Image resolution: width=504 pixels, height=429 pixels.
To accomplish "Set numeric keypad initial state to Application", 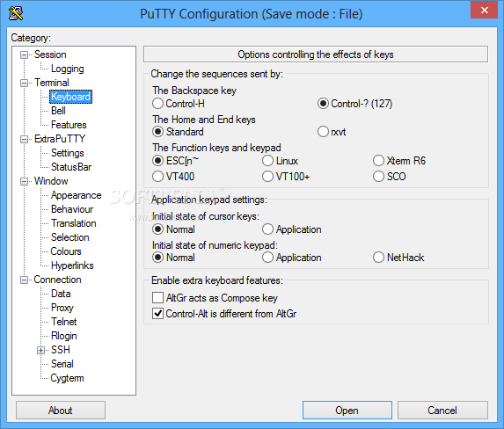I will pos(292,258).
